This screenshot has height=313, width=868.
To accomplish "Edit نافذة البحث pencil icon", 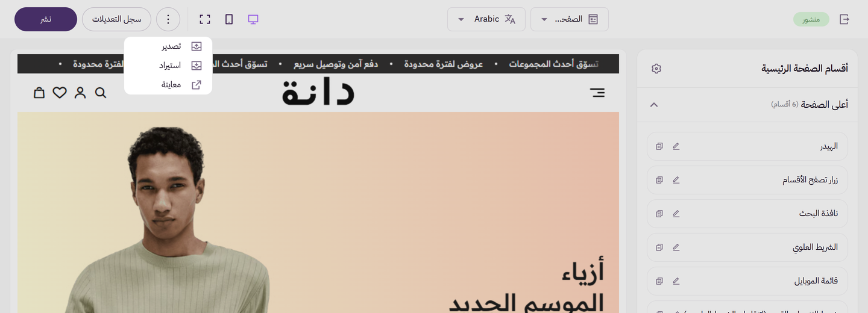I will tap(676, 214).
